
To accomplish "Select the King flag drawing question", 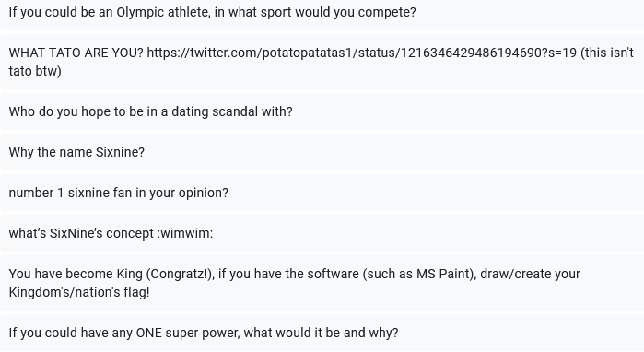I will (322, 283).
